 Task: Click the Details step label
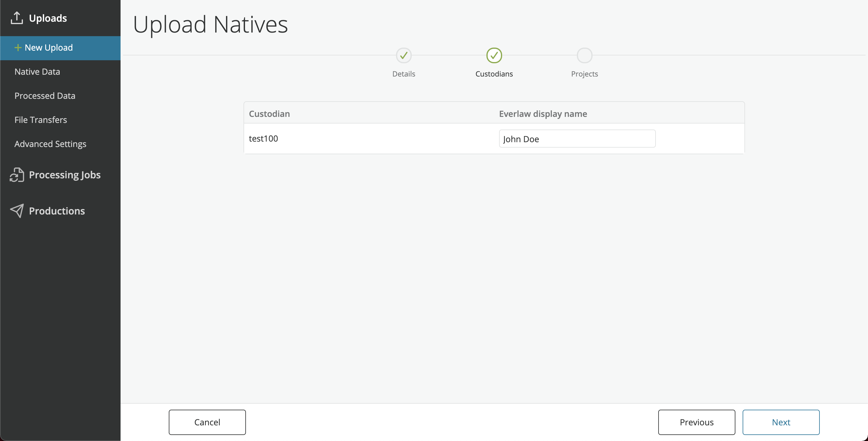click(404, 74)
